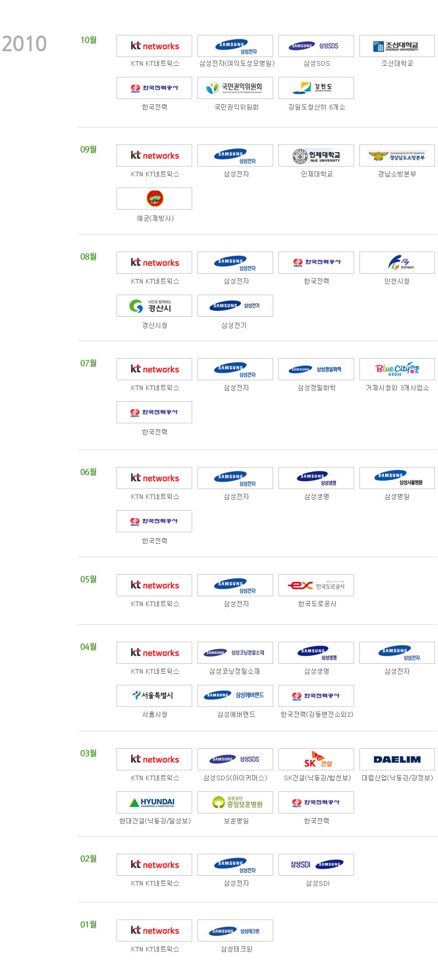Click the 한국전력공사 logo in 10월
438x980 pixels.
(154, 88)
